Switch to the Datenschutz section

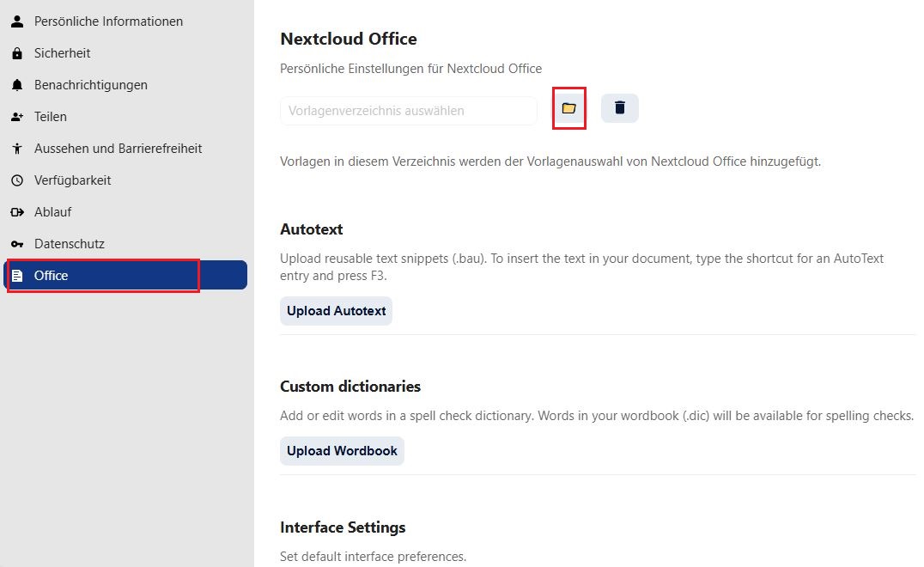click(69, 244)
